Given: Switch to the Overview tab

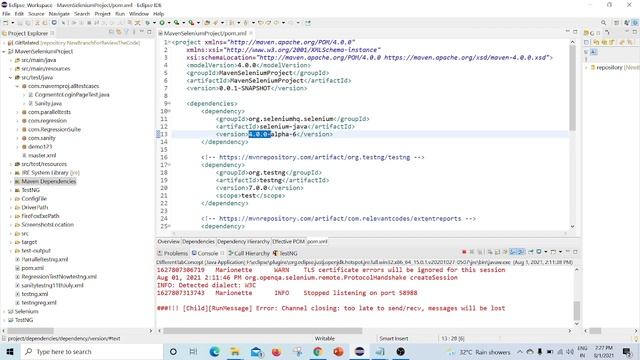Looking at the screenshot, I should click(169, 242).
